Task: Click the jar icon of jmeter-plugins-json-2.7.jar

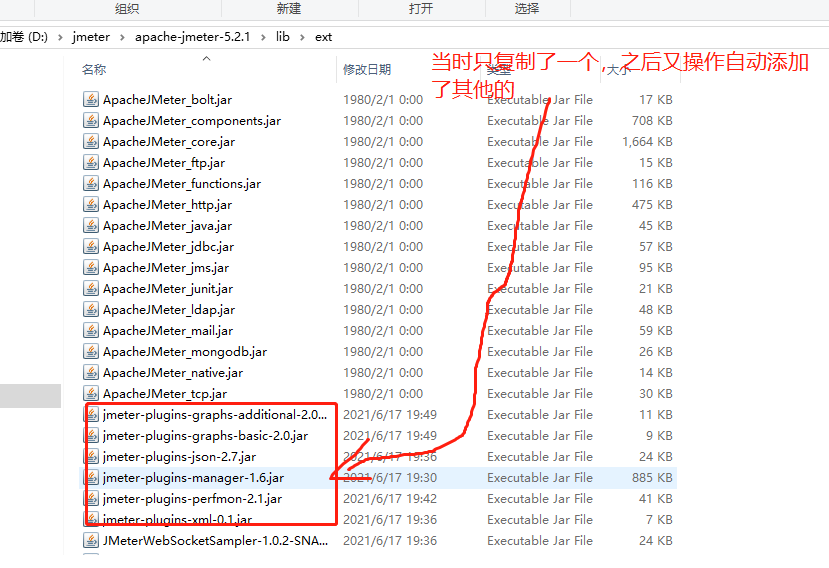Action: (92, 456)
